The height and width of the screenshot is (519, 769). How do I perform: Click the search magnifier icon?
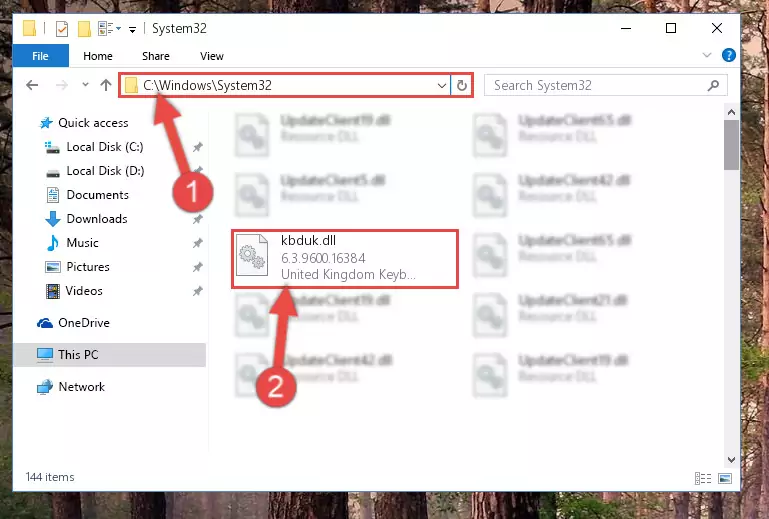[x=713, y=85]
